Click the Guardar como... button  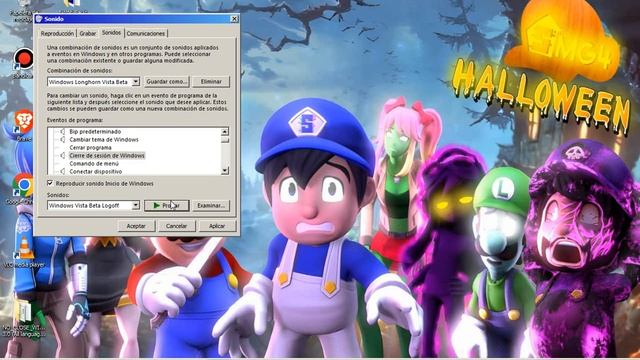167,82
